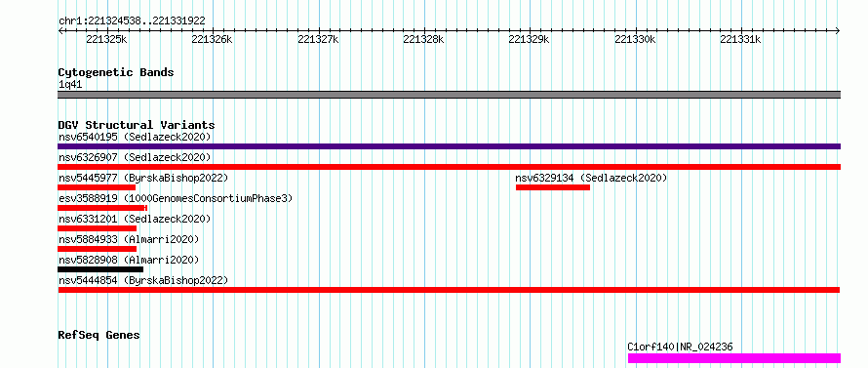Click the 221327k ruler tick label
This screenshot has width=868, height=368.
point(318,39)
